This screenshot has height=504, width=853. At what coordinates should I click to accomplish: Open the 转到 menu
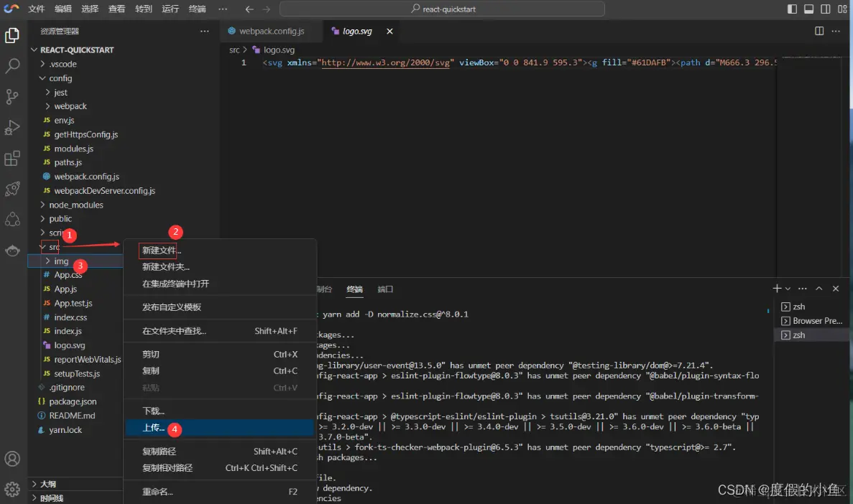click(144, 9)
